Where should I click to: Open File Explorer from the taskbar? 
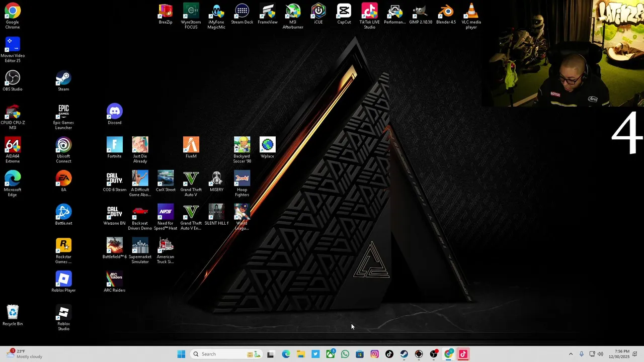coord(300,354)
